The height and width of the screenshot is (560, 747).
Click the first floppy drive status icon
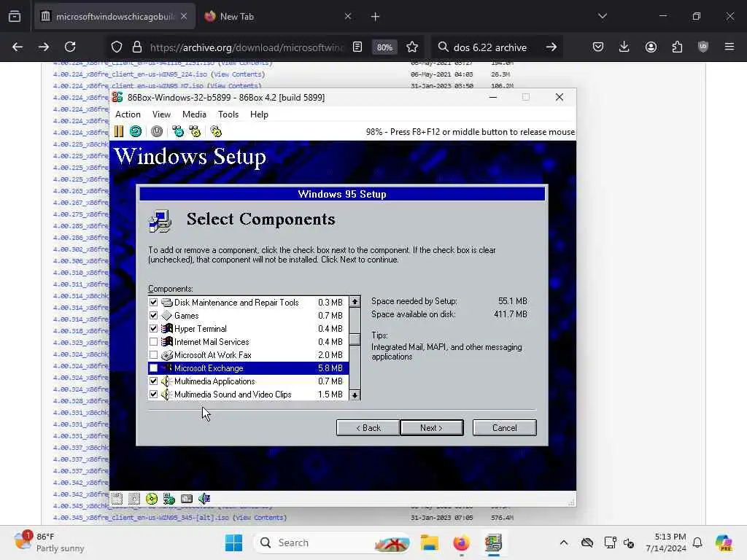(x=117, y=499)
